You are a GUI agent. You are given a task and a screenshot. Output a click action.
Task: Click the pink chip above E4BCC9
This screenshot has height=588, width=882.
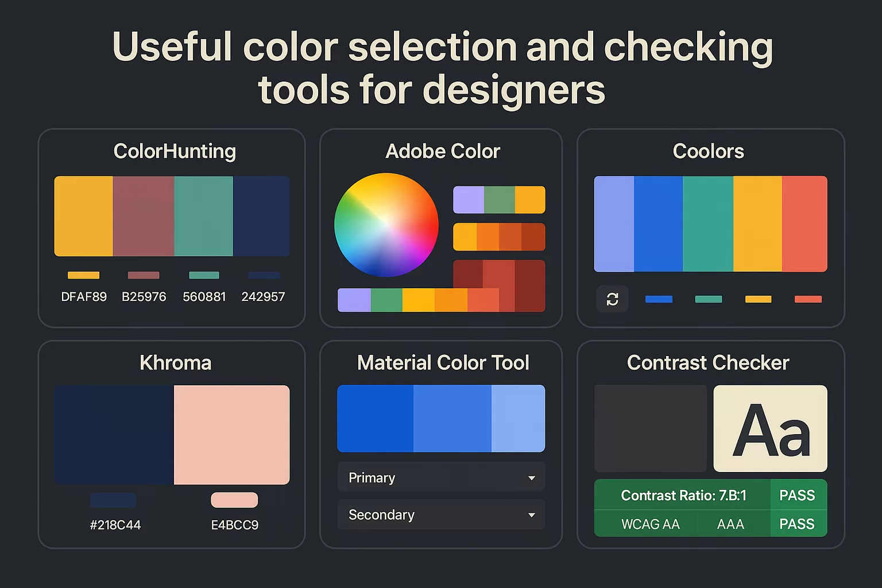[x=234, y=500]
